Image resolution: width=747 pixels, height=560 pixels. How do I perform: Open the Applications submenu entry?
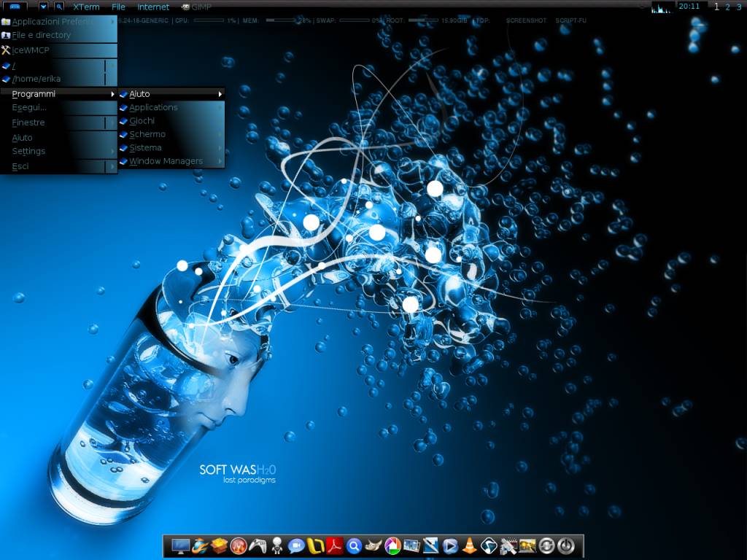[x=171, y=108]
